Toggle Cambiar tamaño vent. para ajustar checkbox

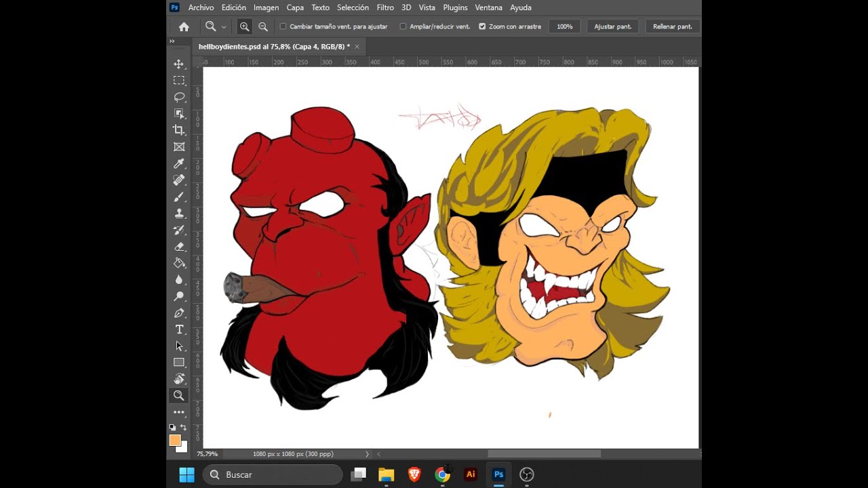283,26
